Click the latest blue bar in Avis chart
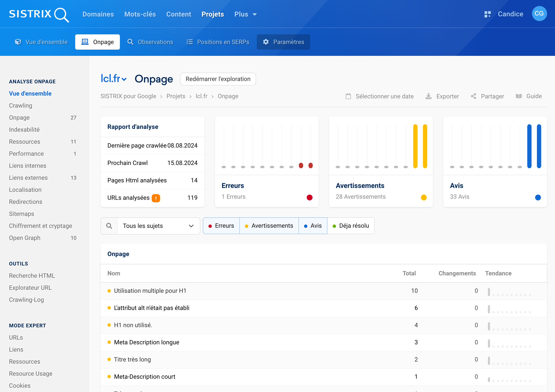This screenshot has height=392, width=555. coord(539,146)
